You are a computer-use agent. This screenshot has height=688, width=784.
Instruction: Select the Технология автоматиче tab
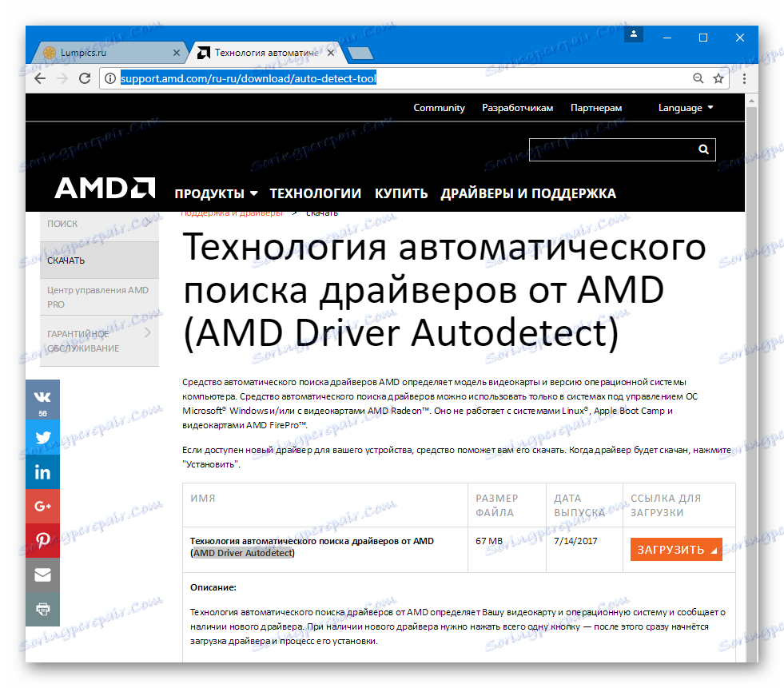pyautogui.click(x=265, y=53)
